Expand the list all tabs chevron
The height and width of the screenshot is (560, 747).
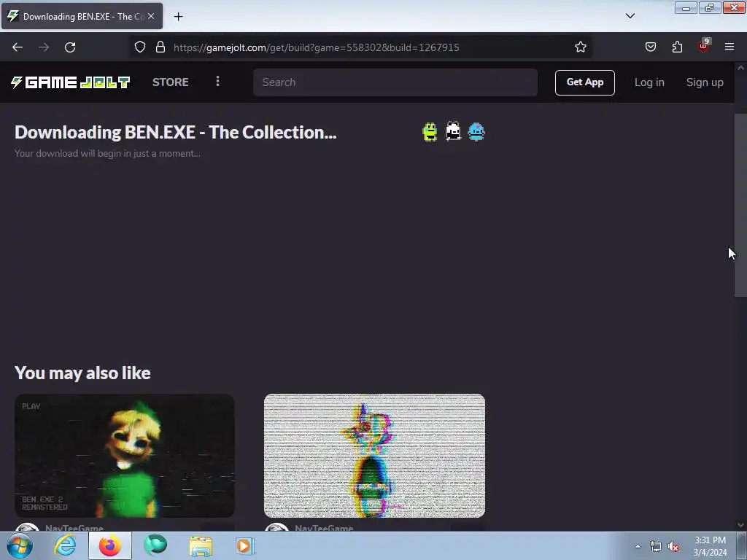point(630,16)
